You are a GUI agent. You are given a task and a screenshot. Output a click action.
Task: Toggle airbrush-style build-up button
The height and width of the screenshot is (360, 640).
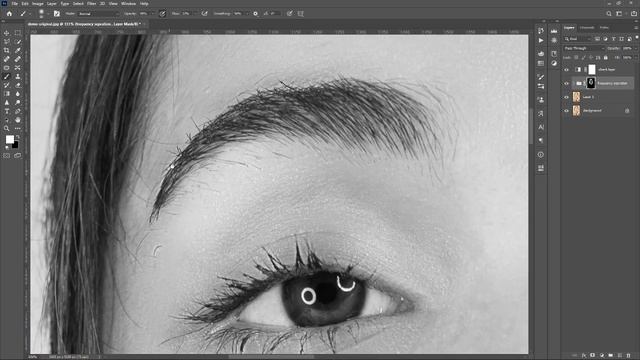pos(204,13)
